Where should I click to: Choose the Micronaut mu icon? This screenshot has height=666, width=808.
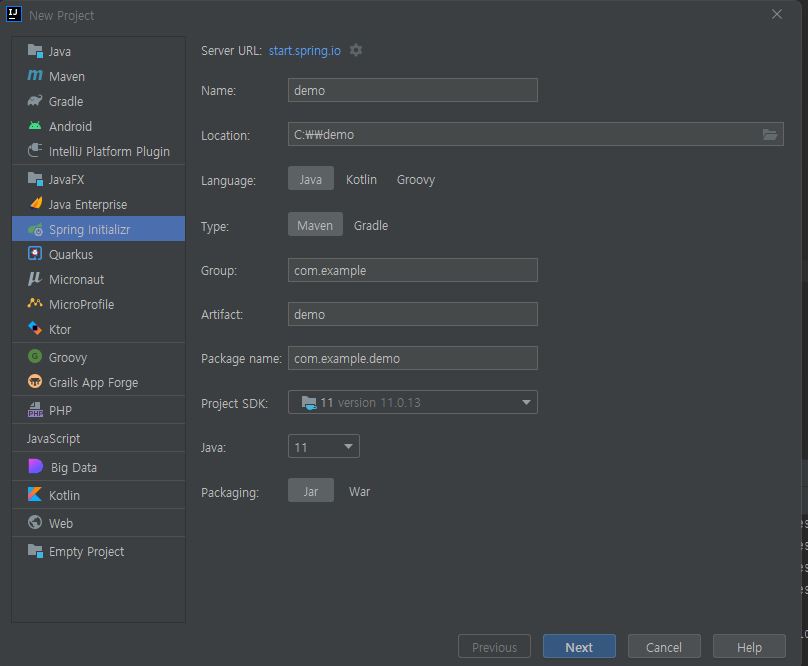[35, 279]
